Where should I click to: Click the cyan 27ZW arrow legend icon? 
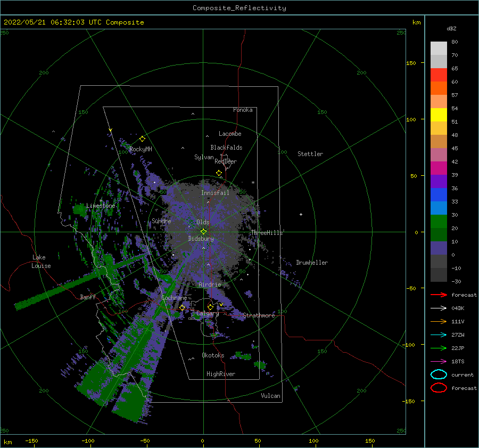tap(439, 335)
